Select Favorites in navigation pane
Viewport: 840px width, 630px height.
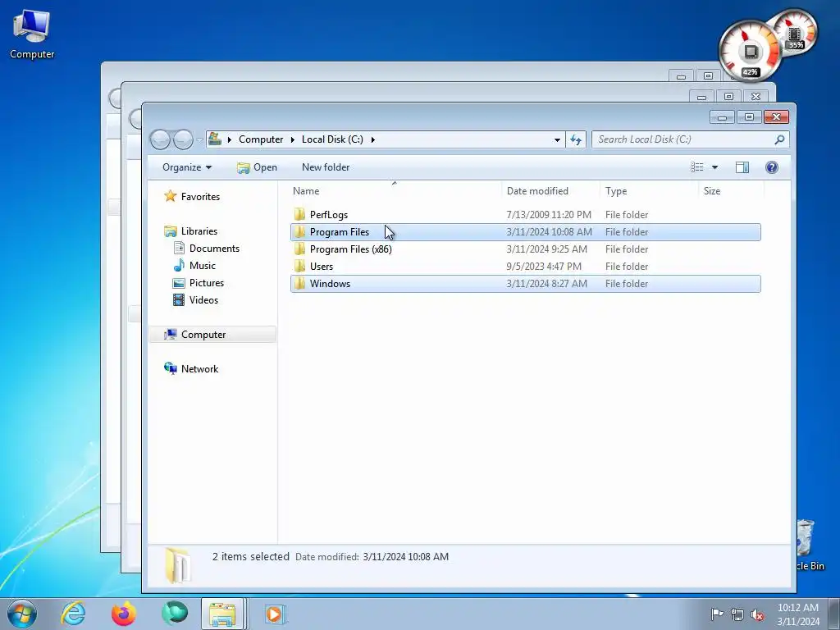[200, 197]
